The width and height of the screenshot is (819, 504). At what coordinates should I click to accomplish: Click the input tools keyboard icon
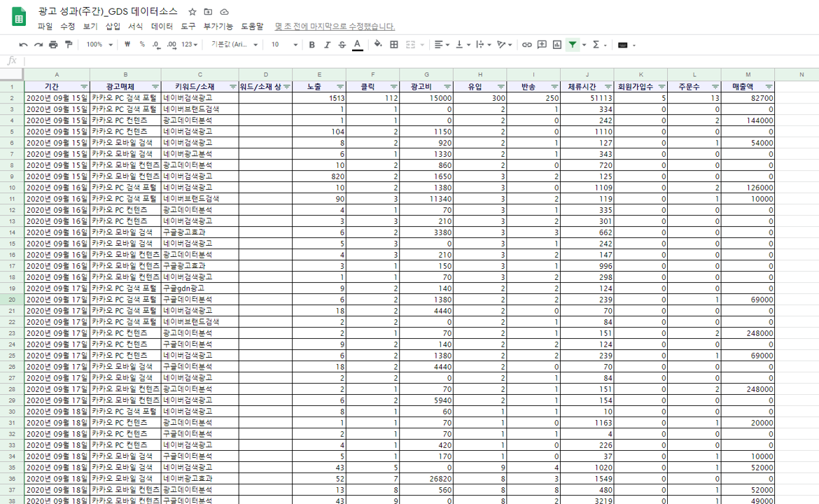tap(622, 45)
